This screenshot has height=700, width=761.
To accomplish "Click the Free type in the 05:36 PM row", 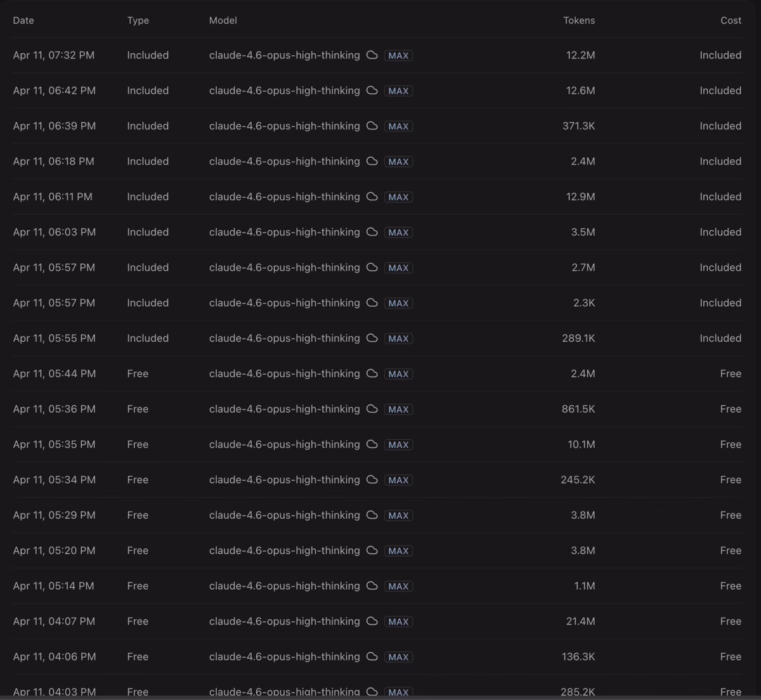I will pyautogui.click(x=138, y=409).
